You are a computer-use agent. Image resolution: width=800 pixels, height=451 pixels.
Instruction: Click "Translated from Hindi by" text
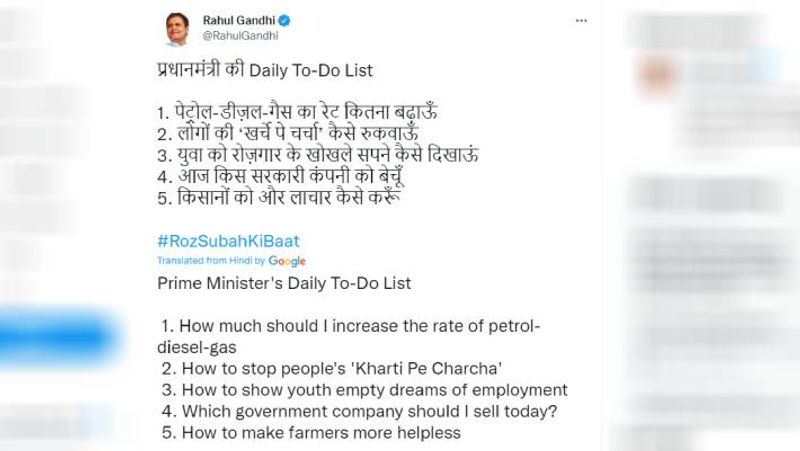[x=211, y=261]
